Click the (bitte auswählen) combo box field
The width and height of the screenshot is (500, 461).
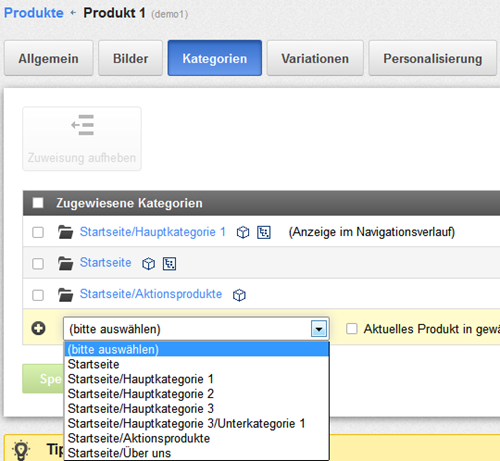point(196,329)
